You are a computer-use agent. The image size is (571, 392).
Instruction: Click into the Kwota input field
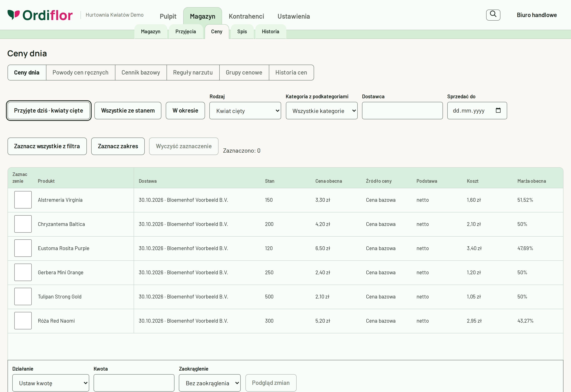(x=134, y=383)
